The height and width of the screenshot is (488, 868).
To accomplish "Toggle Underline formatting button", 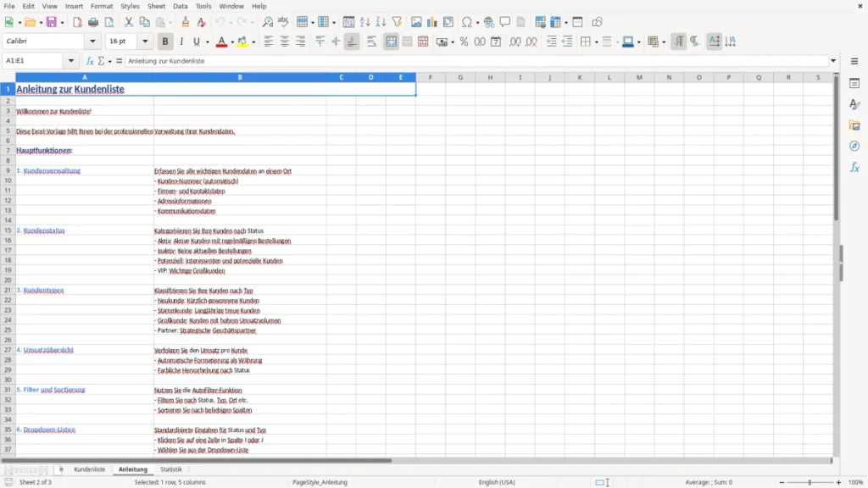I will (x=196, y=42).
